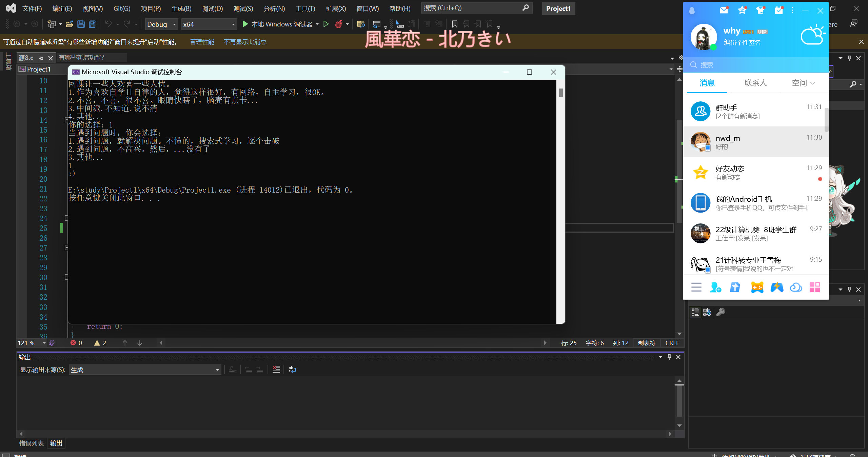Open QQ mail envelope icon

[x=724, y=11]
